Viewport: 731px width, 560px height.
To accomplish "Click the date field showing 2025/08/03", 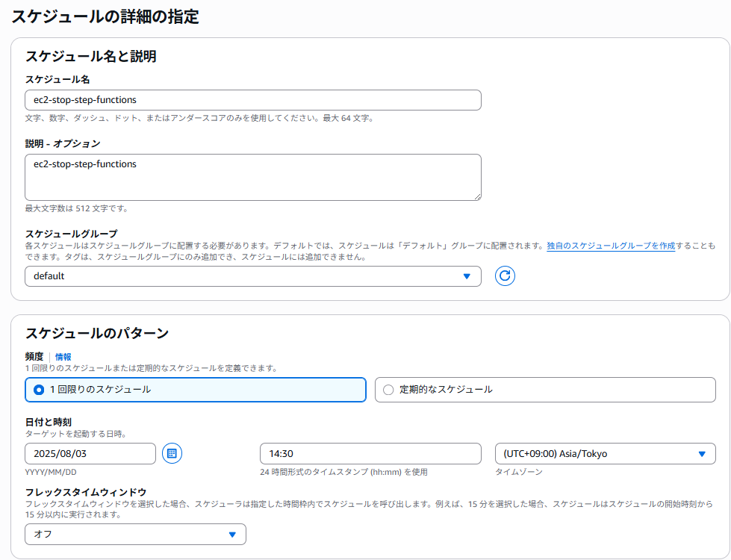I will [x=90, y=454].
